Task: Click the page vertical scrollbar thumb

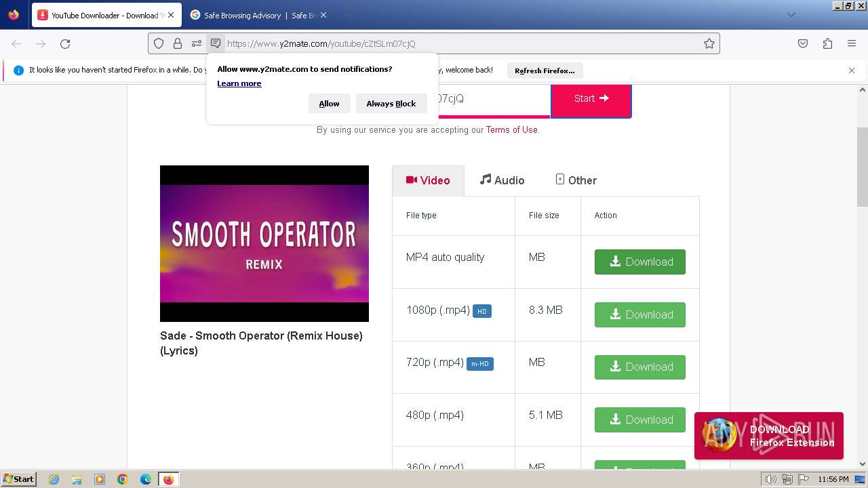Action: (863, 167)
